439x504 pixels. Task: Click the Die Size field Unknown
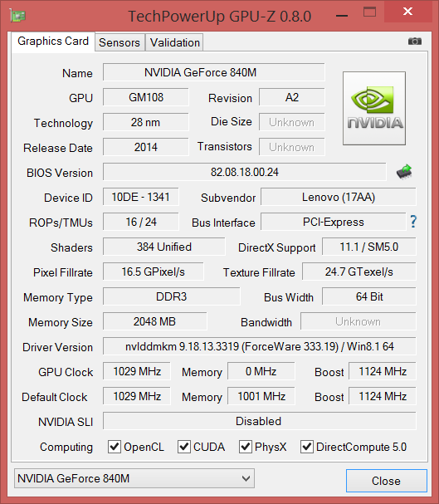point(292,122)
